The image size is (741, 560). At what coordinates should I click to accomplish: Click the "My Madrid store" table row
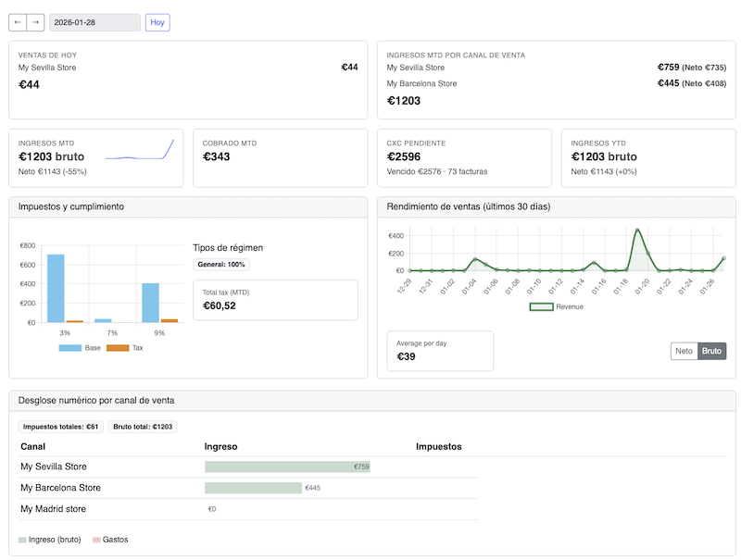(54, 508)
